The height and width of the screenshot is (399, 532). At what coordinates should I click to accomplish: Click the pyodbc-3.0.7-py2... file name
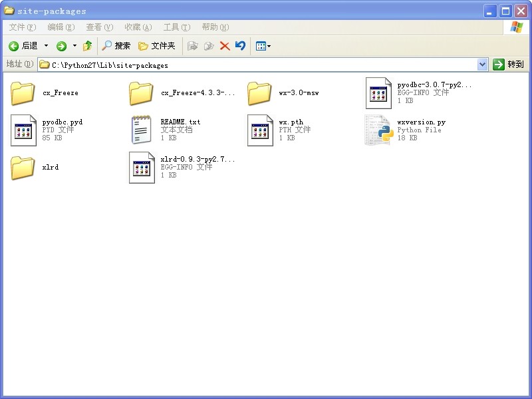coord(434,85)
